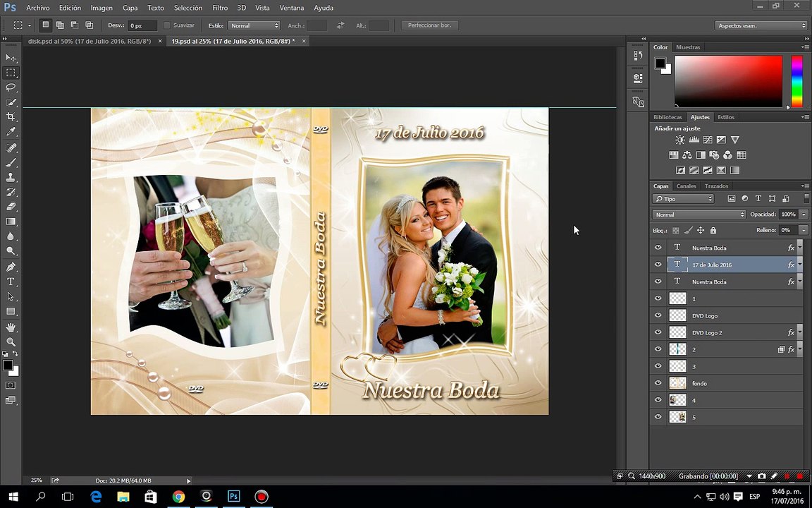Open the Relleno dropdown arrow
The image size is (812, 508).
[x=804, y=230]
